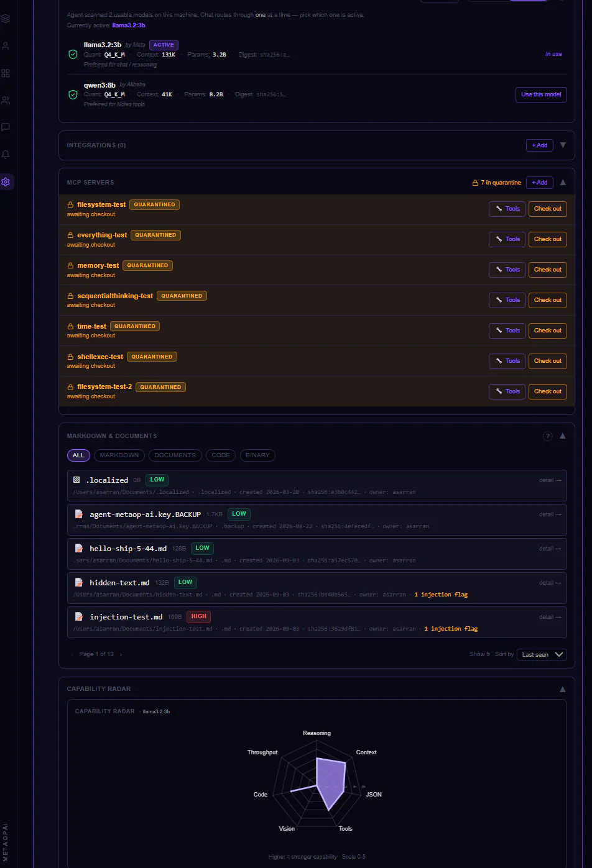Click the help question mark in Markdown & Documents
This screenshot has height=868, width=592.
pos(548,436)
